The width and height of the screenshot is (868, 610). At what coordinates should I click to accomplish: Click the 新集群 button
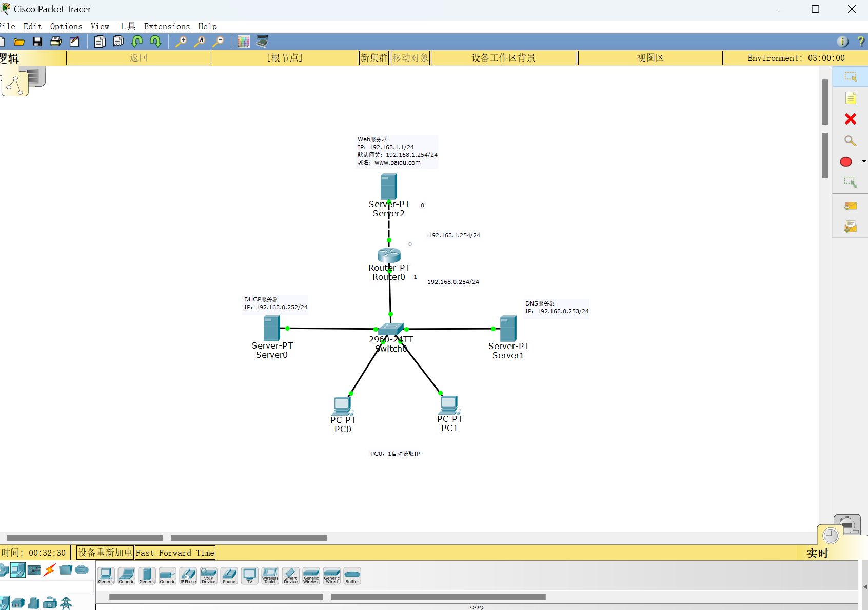[x=374, y=58]
